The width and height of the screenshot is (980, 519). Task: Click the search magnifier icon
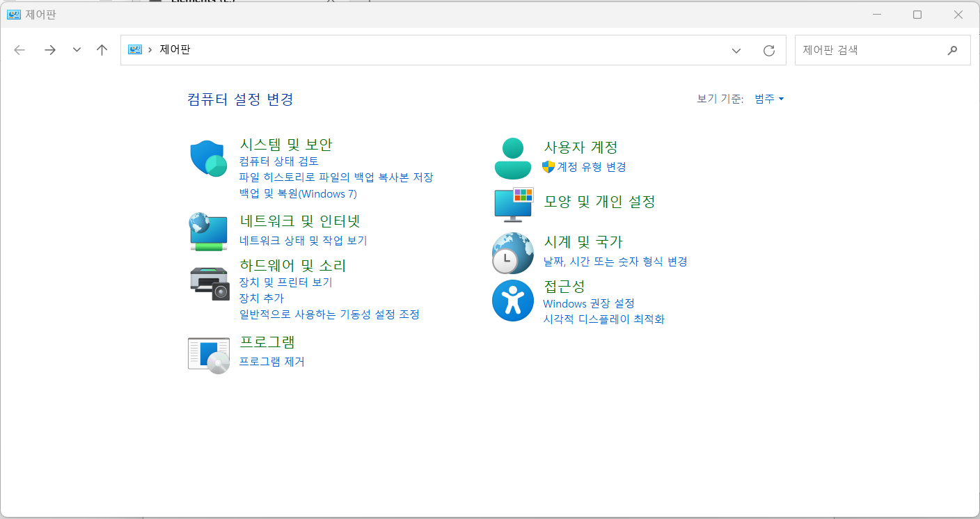[x=952, y=50]
